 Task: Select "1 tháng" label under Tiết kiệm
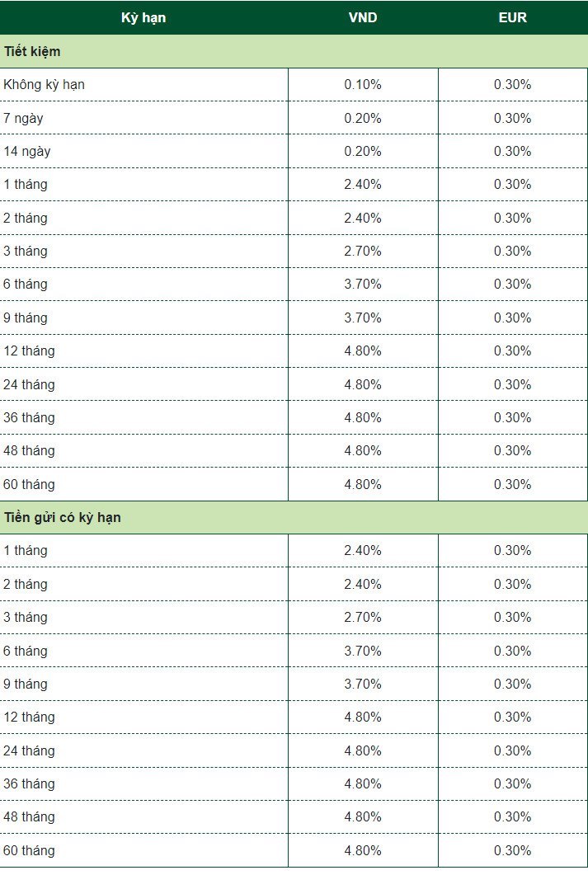pos(26,185)
